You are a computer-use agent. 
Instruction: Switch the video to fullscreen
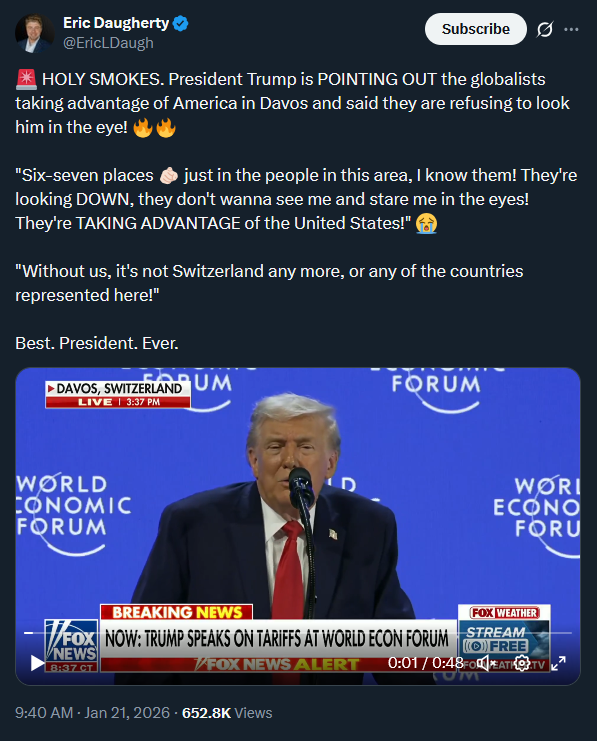coord(558,663)
